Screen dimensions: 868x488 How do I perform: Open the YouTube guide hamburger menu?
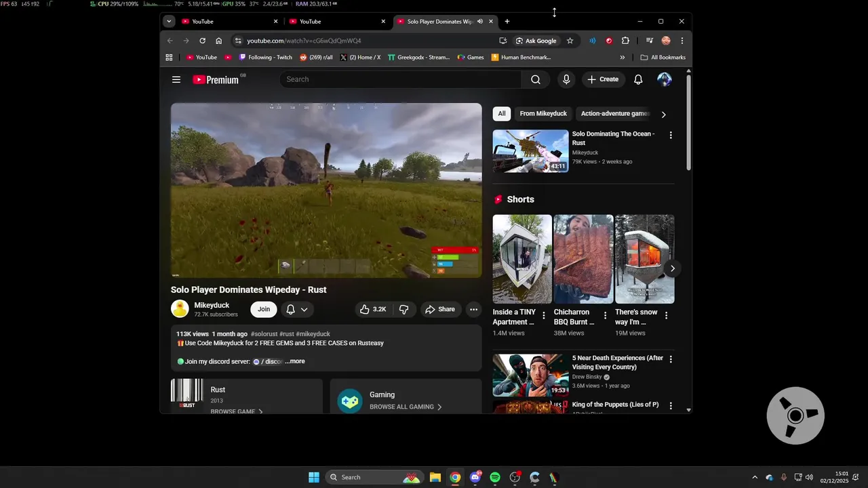[x=176, y=79]
